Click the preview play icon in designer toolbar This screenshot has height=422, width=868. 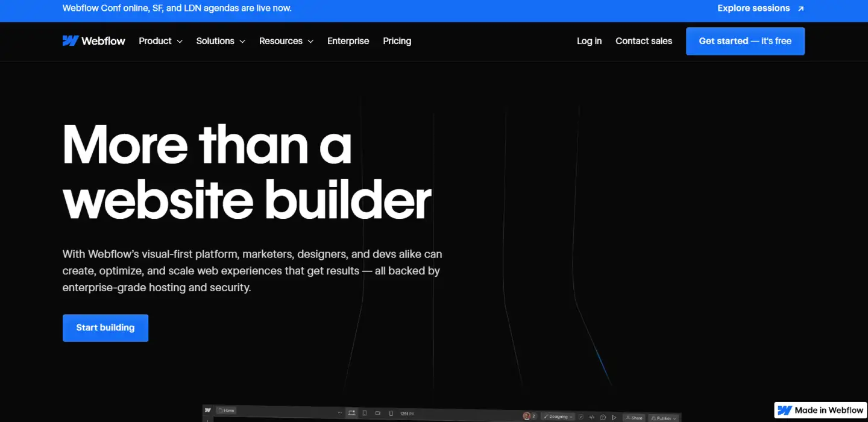click(614, 418)
